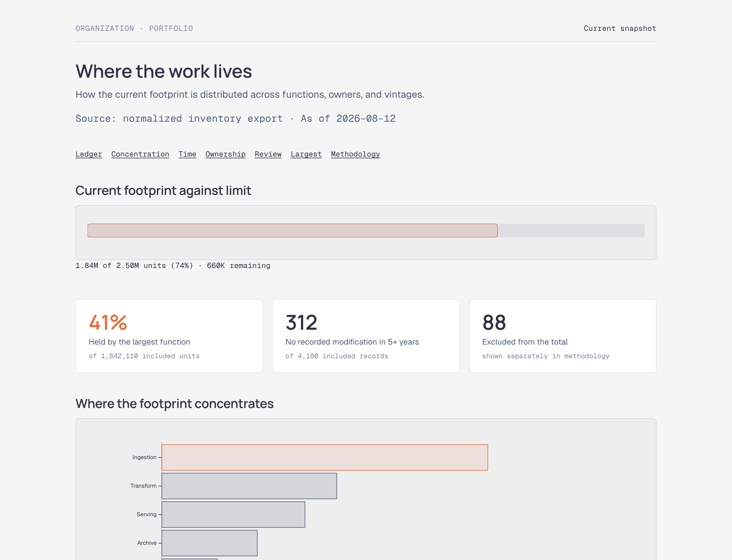The image size is (732, 560).
Task: Click the footprint usage progress bar
Action: 366,230
